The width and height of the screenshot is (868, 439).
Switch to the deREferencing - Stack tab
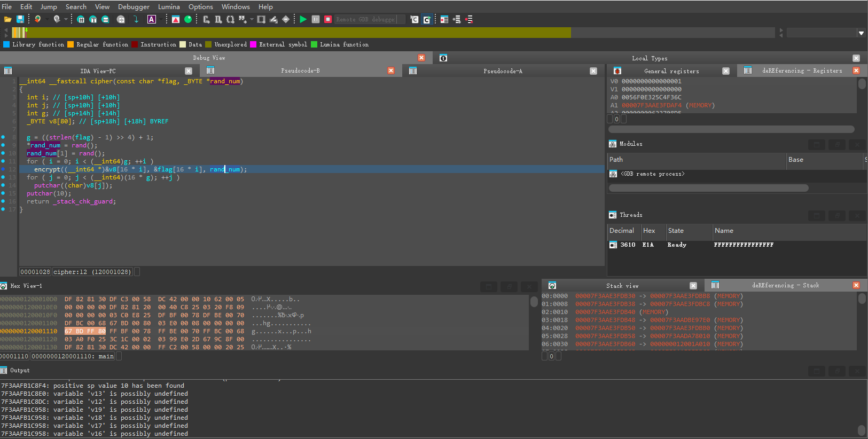pyautogui.click(x=785, y=285)
